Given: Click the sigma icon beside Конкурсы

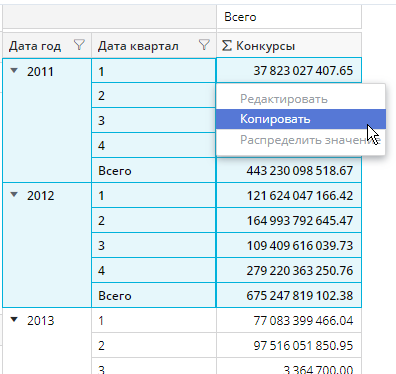Looking at the screenshot, I should (x=227, y=46).
